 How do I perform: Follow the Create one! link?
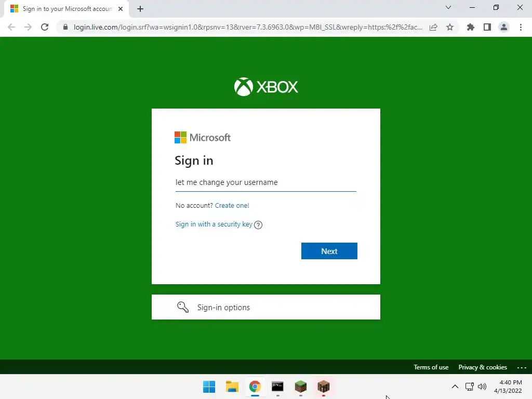click(232, 206)
